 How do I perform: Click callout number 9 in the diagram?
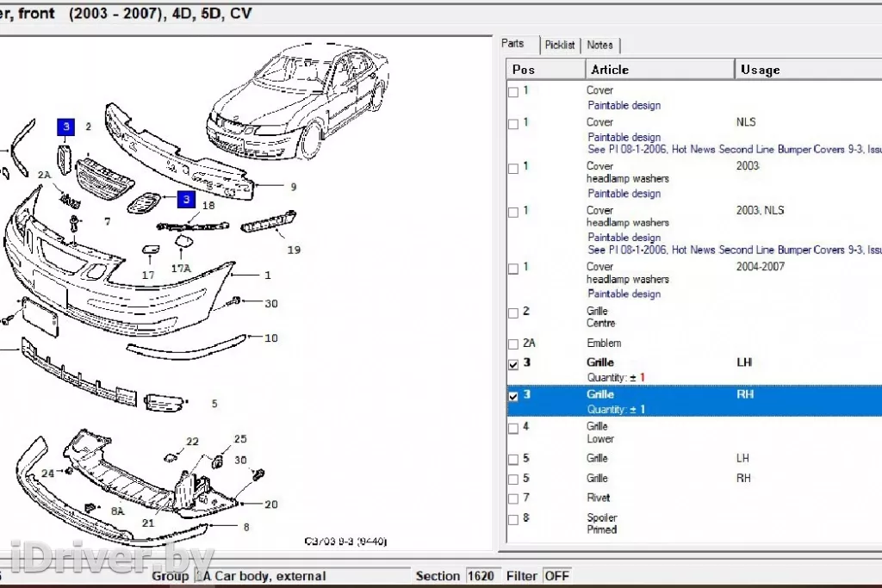pos(293,187)
